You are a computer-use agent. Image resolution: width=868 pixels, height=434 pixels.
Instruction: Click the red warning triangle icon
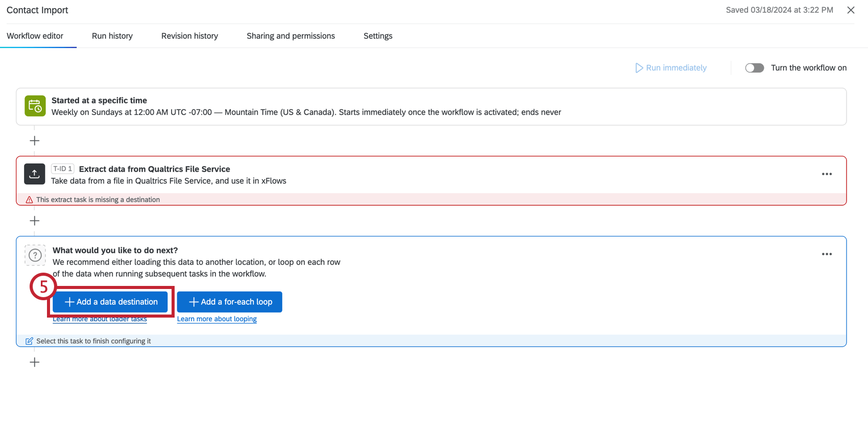[x=29, y=200]
